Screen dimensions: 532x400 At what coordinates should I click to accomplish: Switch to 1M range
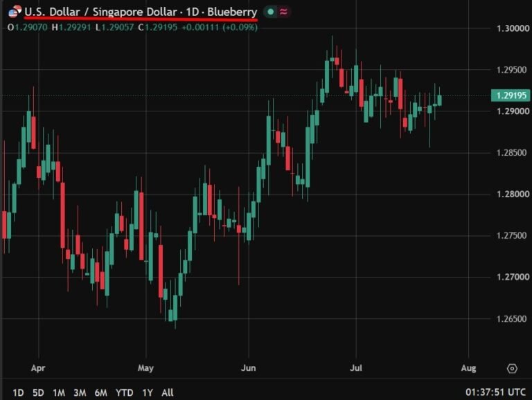pyautogui.click(x=59, y=392)
